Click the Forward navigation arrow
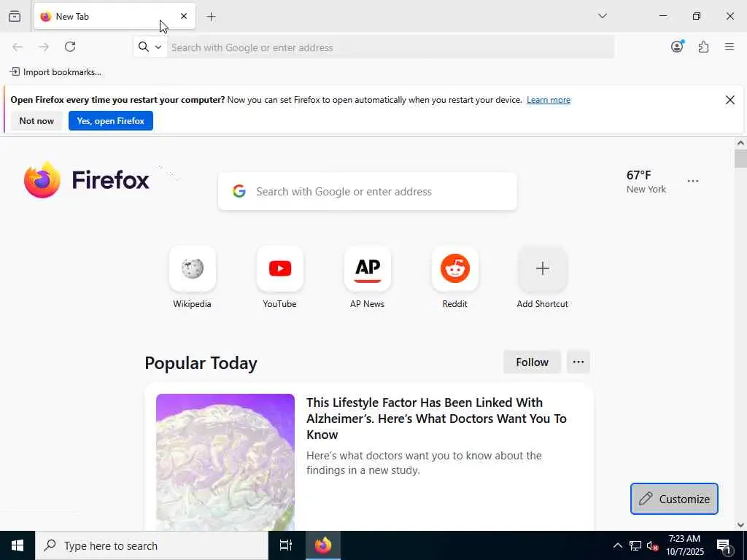 44,47
